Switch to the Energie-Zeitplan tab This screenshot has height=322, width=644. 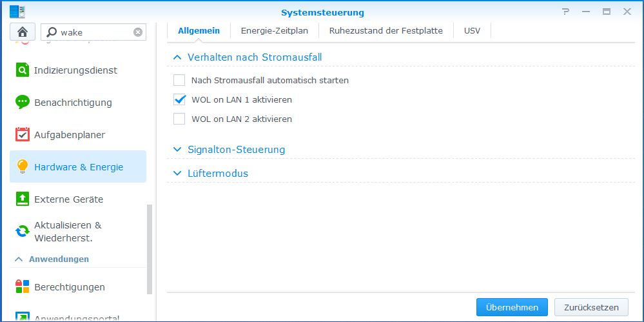(x=274, y=30)
